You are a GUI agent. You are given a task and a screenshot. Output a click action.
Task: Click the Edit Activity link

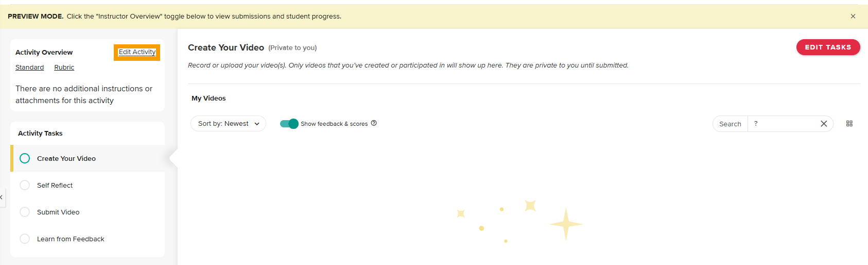click(x=137, y=52)
